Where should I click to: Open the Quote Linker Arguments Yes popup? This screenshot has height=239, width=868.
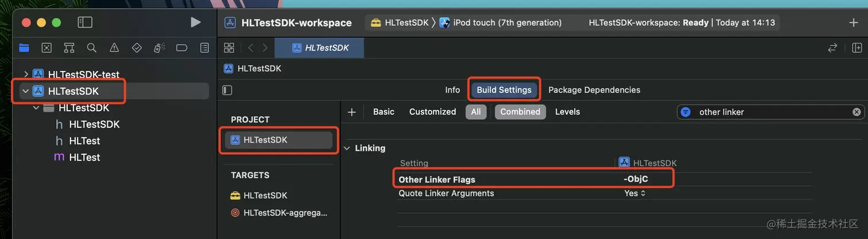(635, 193)
